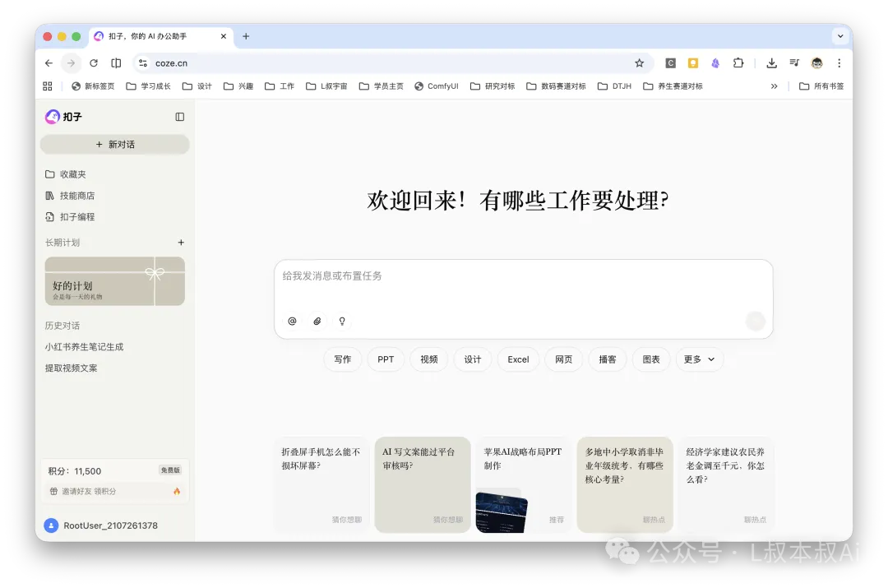Open the 工作 bookmark folder
The width and height of the screenshot is (888, 588).
(280, 86)
